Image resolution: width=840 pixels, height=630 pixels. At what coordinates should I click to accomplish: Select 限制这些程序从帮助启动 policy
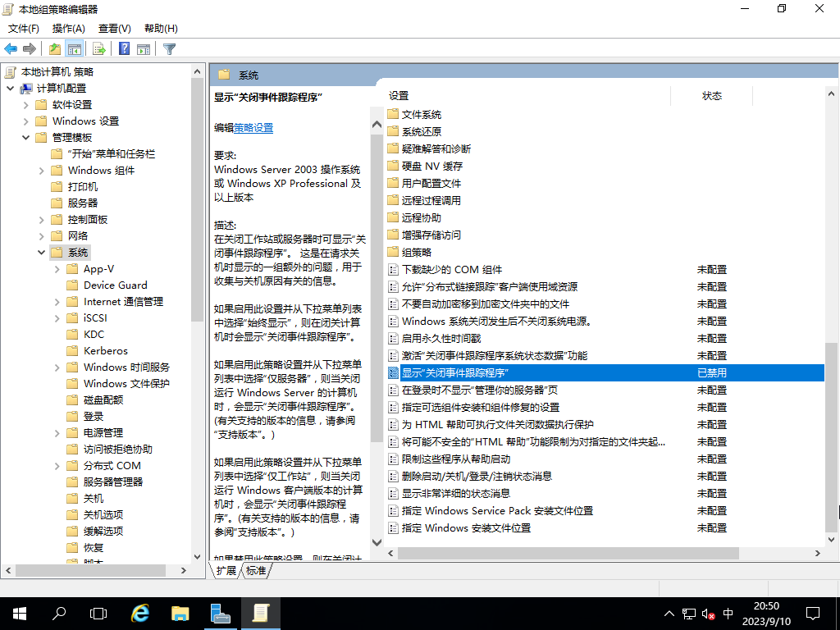click(x=456, y=459)
